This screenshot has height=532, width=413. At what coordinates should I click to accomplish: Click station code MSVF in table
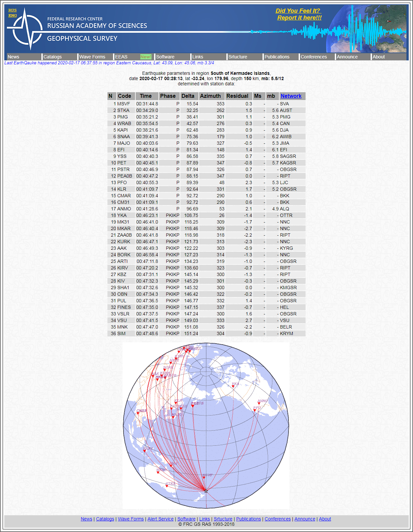pos(124,104)
